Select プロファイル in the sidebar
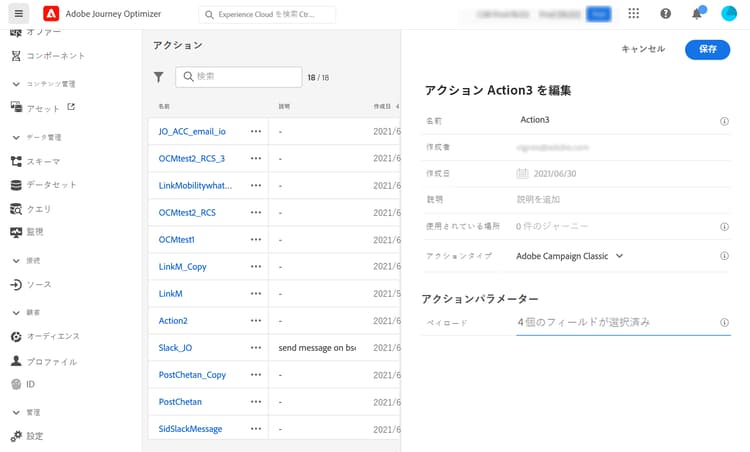 (x=52, y=362)
